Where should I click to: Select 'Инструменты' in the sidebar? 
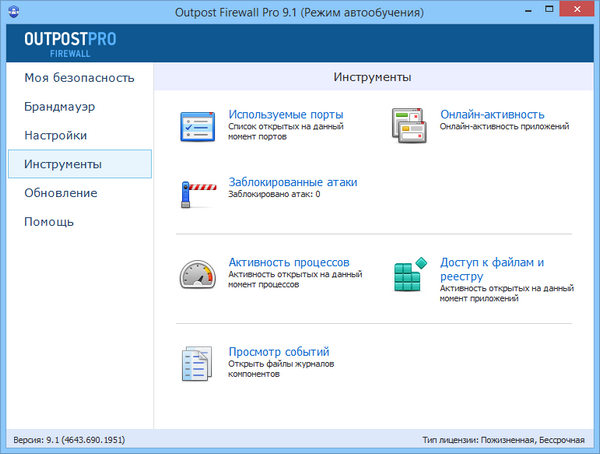[x=62, y=164]
